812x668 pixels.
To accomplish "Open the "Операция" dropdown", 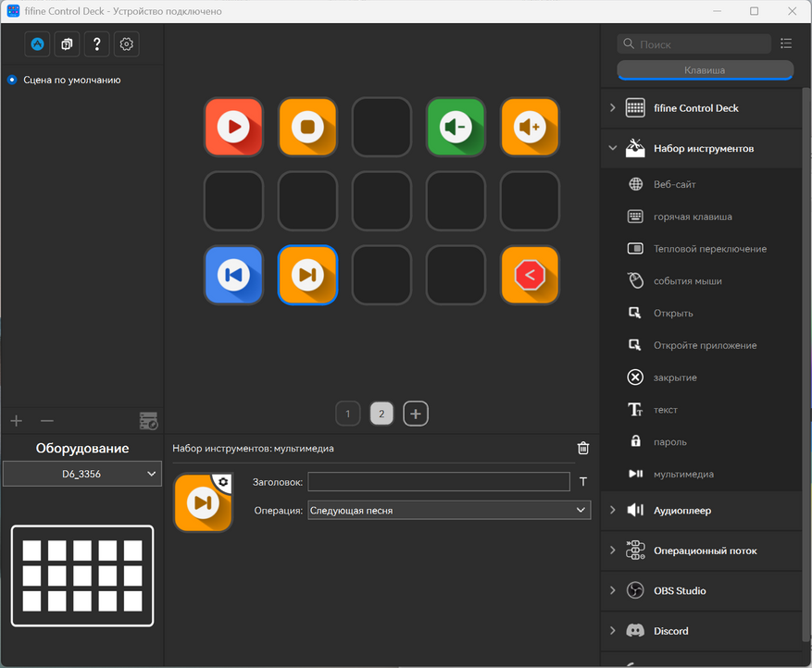I will (448, 510).
